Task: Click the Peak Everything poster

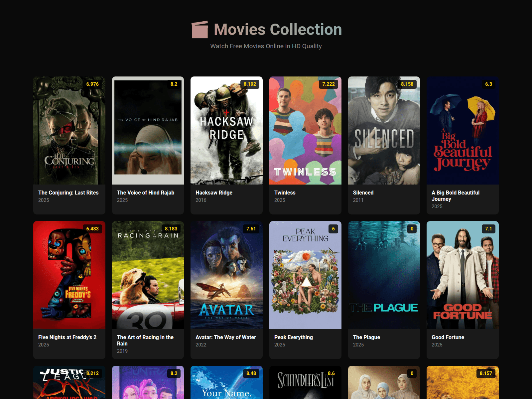Action: pyautogui.click(x=305, y=275)
